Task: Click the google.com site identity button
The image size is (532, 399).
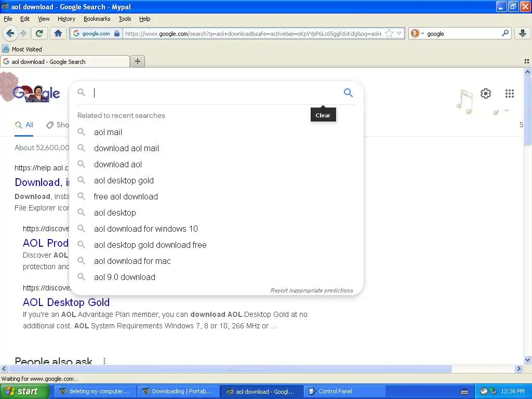Action: (x=96, y=33)
